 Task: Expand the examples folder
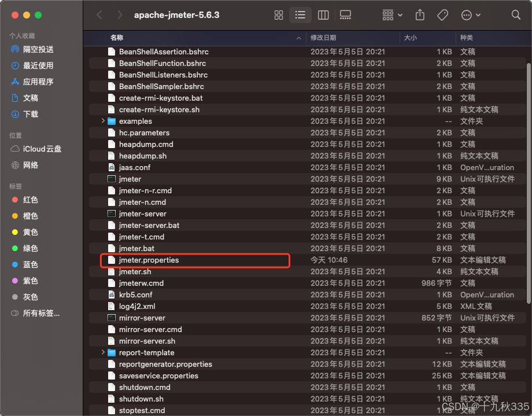click(104, 121)
